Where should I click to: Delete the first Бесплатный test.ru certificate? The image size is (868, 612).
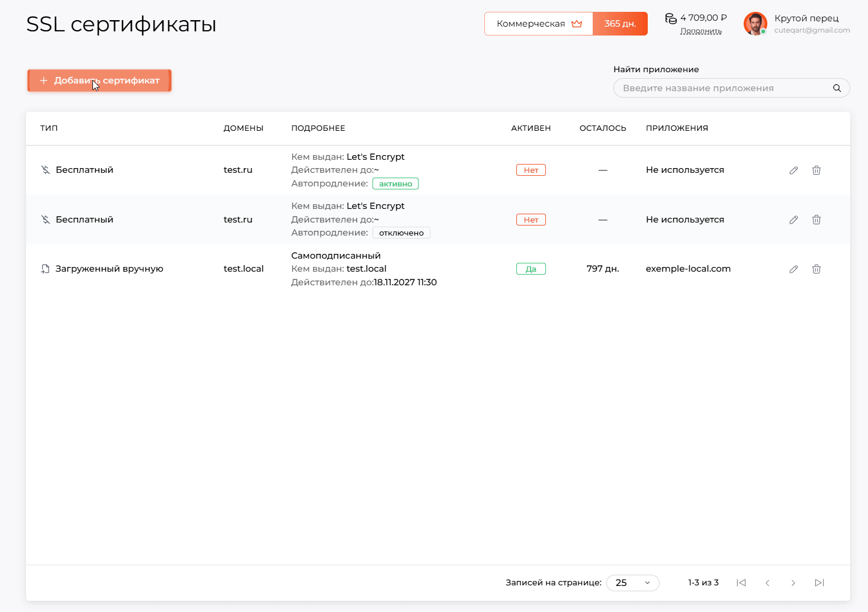(816, 170)
